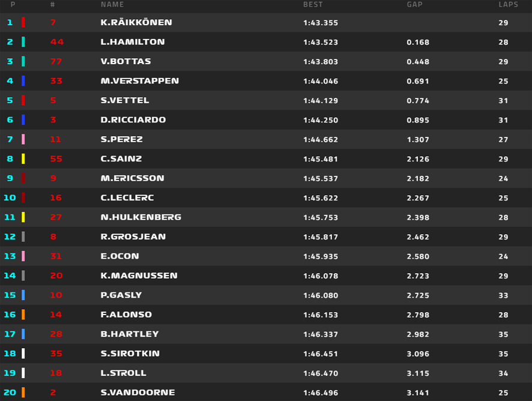The width and height of the screenshot is (532, 401).
Task: Click B.HARTLEY lap count 35
Action: (503, 334)
